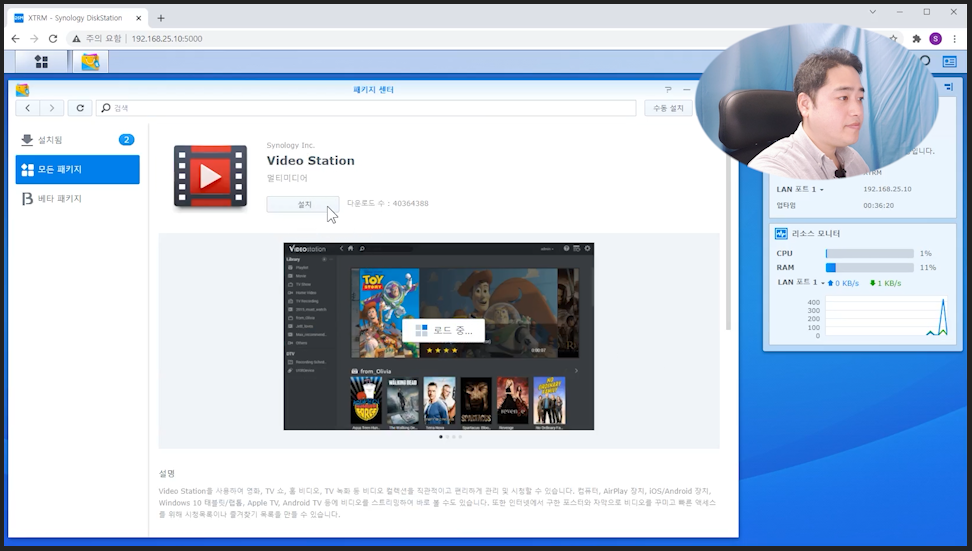Click the 설명 description heading
Image resolution: width=972 pixels, height=551 pixels.
(x=167, y=474)
